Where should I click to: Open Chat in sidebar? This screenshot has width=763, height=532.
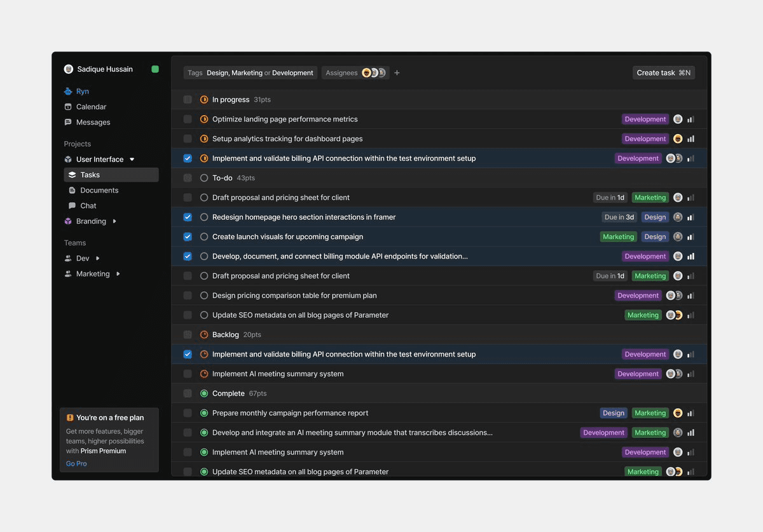(x=88, y=206)
